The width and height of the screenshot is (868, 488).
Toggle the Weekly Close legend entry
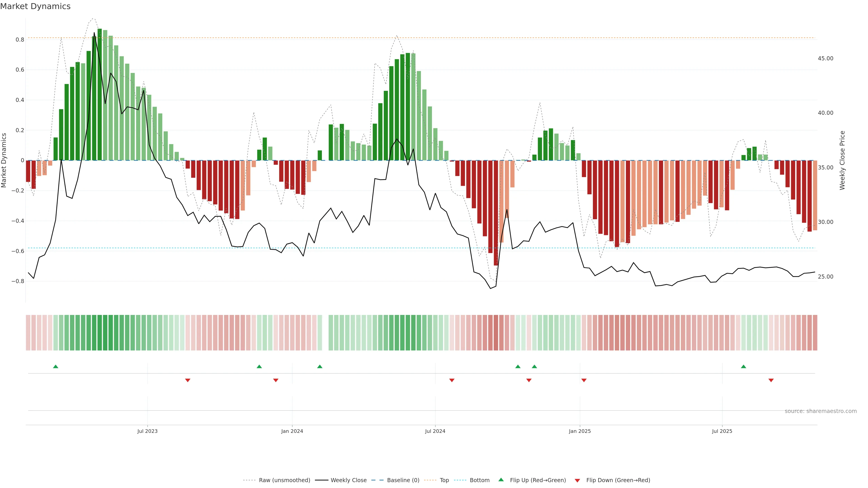tap(348, 480)
